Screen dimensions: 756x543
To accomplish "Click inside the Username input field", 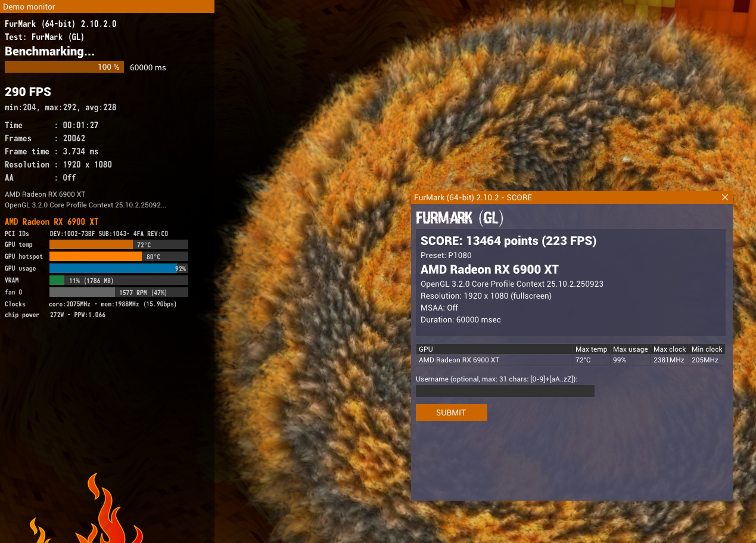I will (505, 390).
